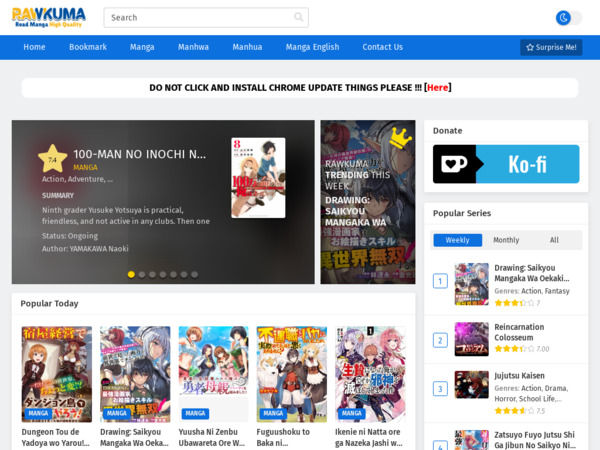Open Yuusha Ni Zenbu Ubawareta cover
The image size is (600, 450).
click(214, 374)
